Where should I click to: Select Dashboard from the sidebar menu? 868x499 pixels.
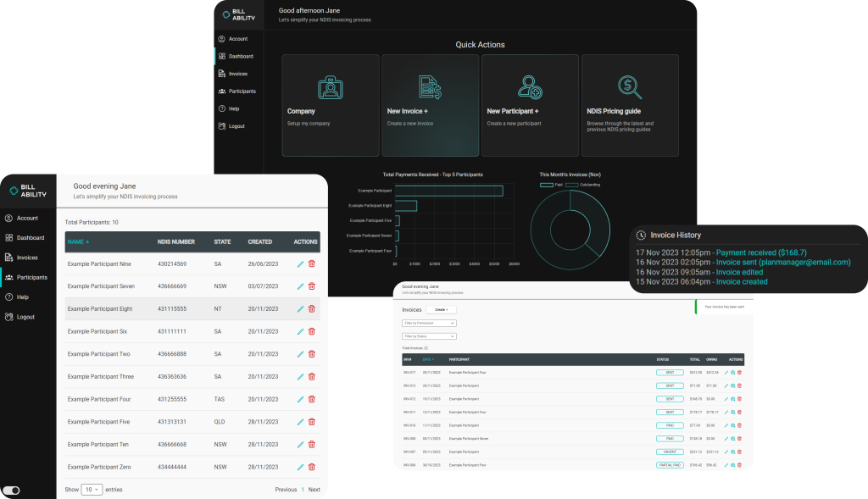point(10,237)
